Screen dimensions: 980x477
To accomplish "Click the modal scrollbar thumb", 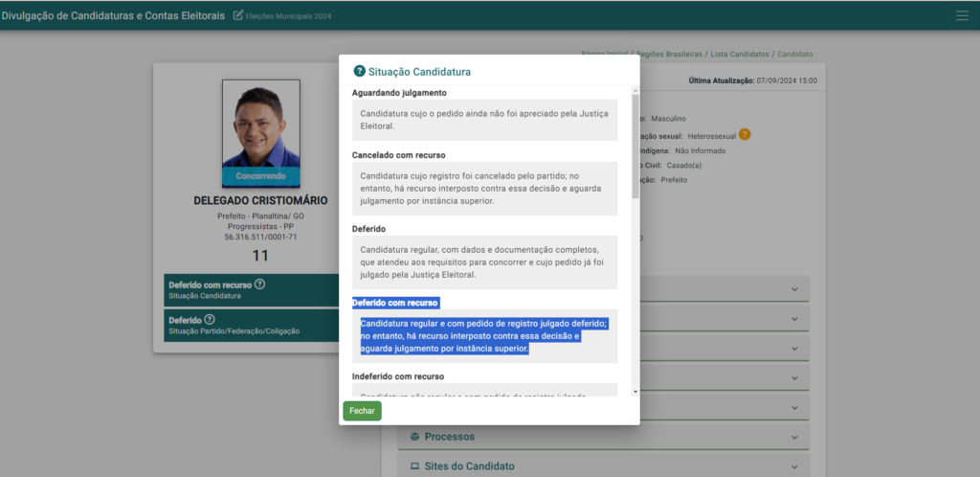I will (x=635, y=144).
